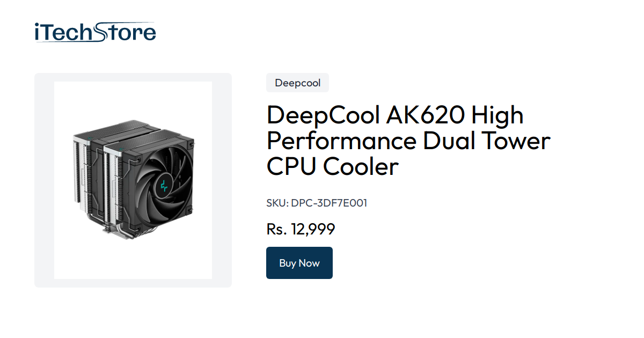The height and width of the screenshot is (338, 644).
Task: Select the price Rs. 12,999
Action: tap(300, 229)
